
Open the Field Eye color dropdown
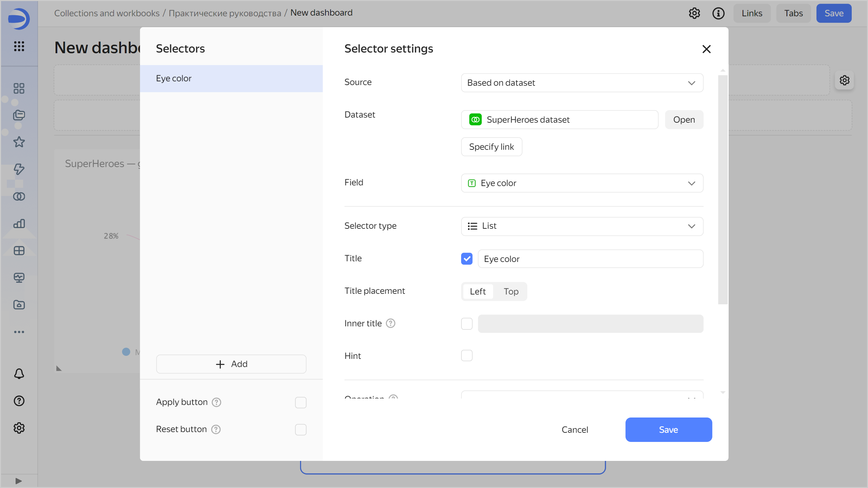[582, 183]
